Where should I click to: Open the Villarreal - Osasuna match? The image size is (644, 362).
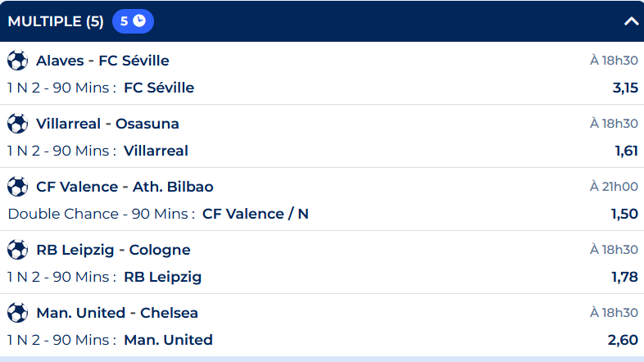107,124
